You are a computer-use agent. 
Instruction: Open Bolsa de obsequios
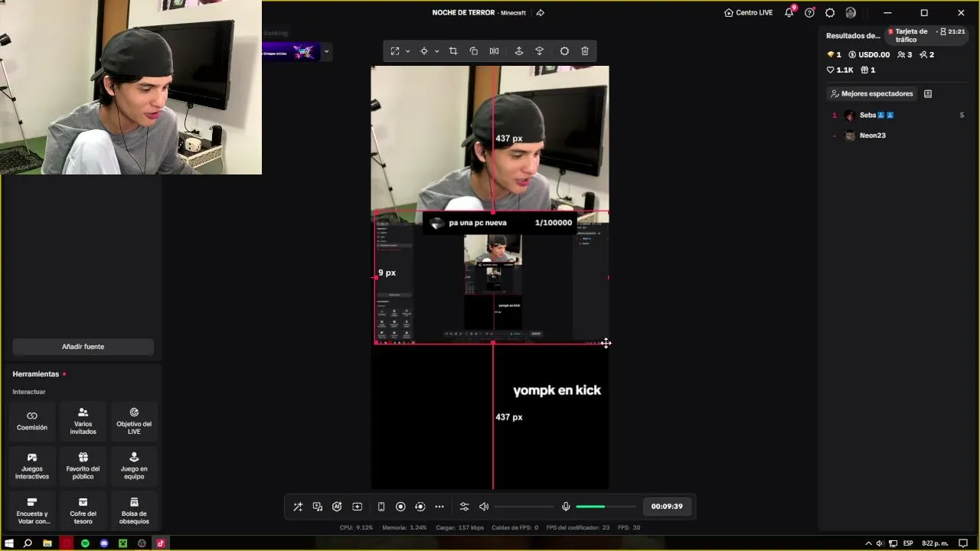click(x=134, y=510)
